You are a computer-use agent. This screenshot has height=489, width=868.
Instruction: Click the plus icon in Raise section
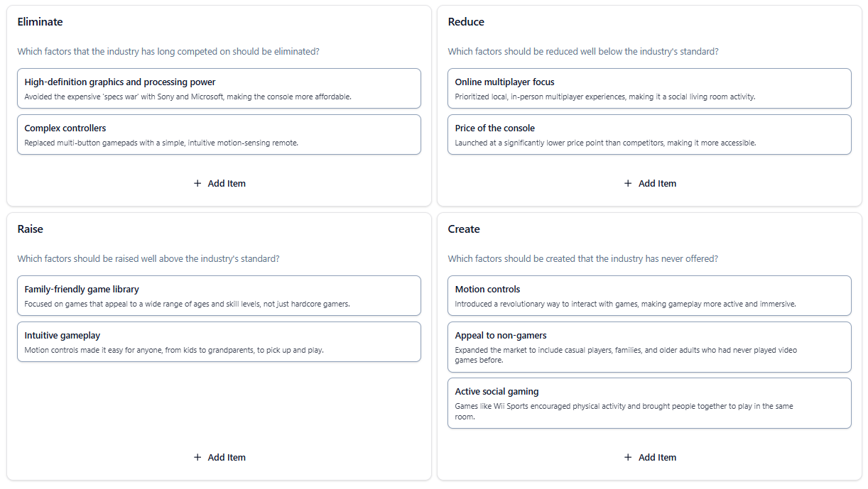point(197,457)
